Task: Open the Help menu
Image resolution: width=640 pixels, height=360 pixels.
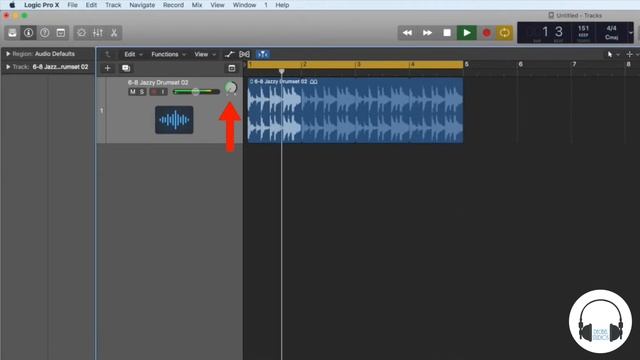Action: click(x=282, y=5)
